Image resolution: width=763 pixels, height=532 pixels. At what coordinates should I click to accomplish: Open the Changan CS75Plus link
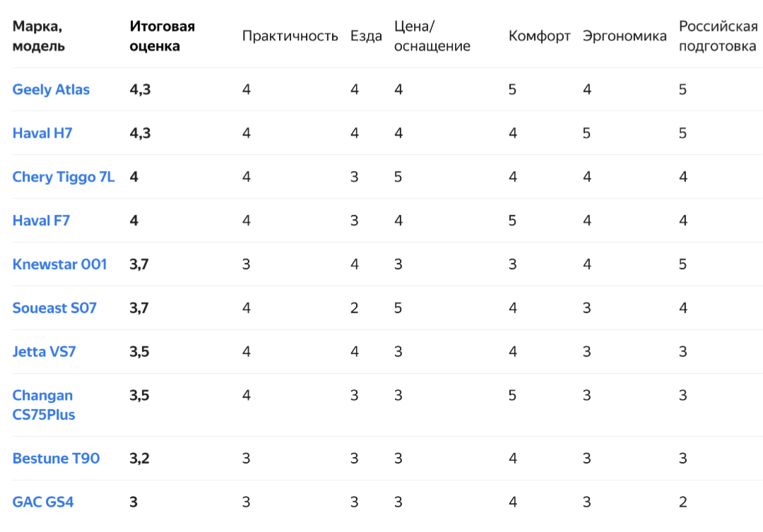[44, 405]
